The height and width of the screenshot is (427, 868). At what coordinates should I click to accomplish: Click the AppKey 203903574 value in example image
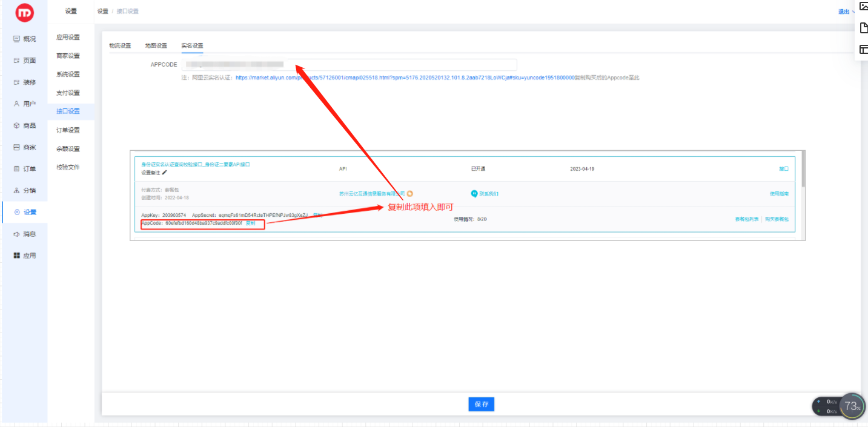pyautogui.click(x=174, y=215)
